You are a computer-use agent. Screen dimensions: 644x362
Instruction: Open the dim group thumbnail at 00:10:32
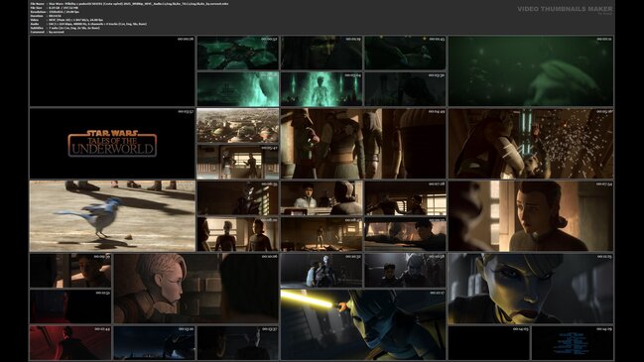pos(322,271)
